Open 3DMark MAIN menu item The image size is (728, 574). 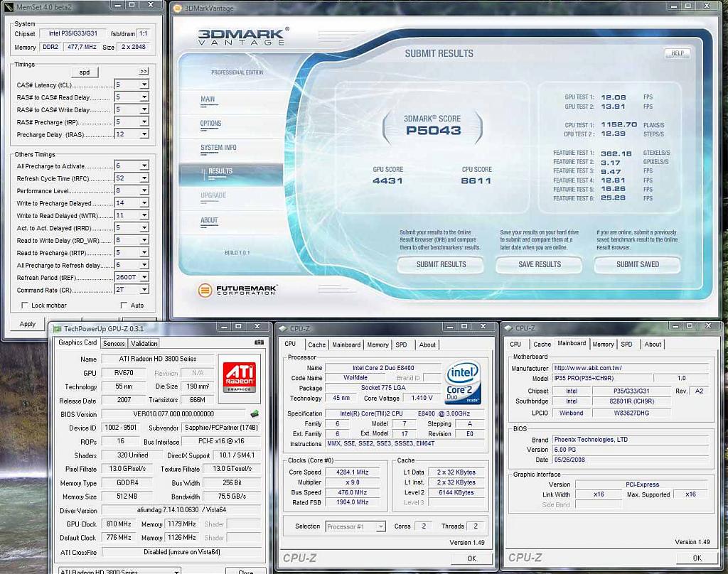click(208, 99)
